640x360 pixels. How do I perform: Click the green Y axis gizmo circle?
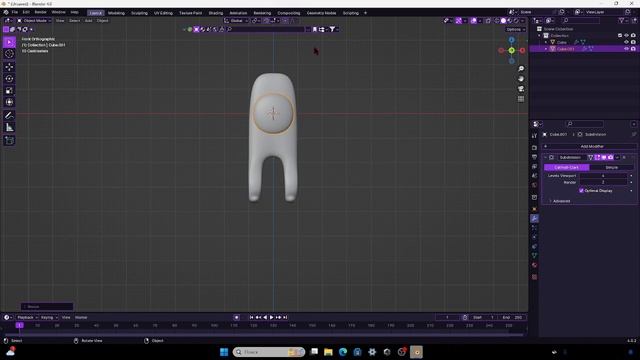511,51
